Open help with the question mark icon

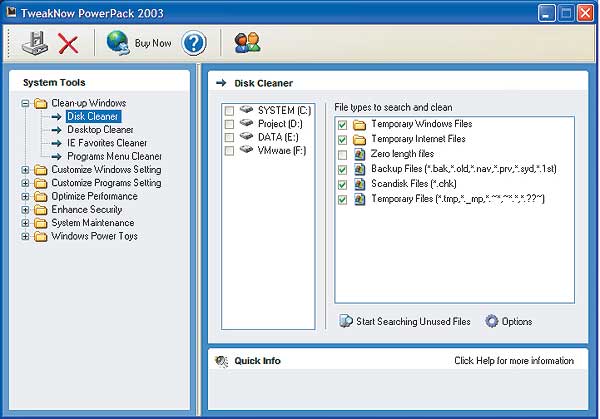194,43
